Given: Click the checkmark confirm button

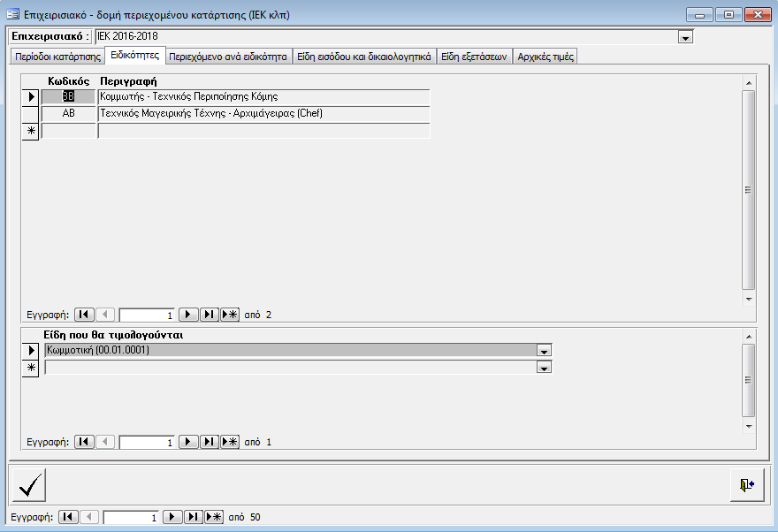Looking at the screenshot, I should tap(30, 484).
